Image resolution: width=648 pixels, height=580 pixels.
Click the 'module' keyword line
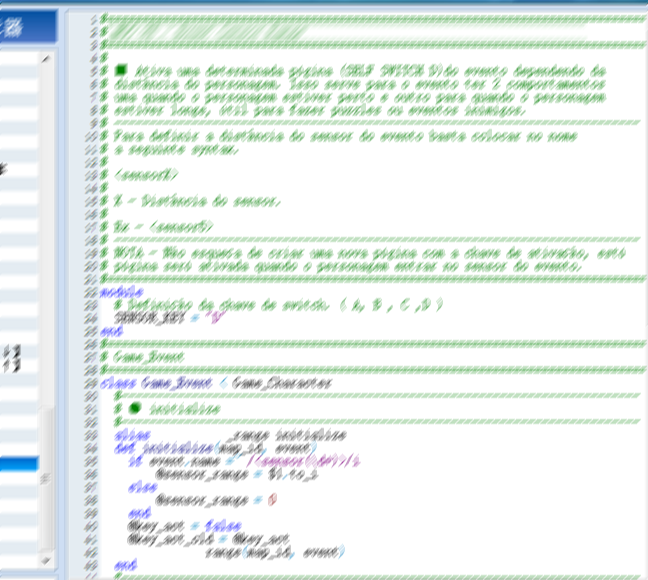tap(122, 293)
